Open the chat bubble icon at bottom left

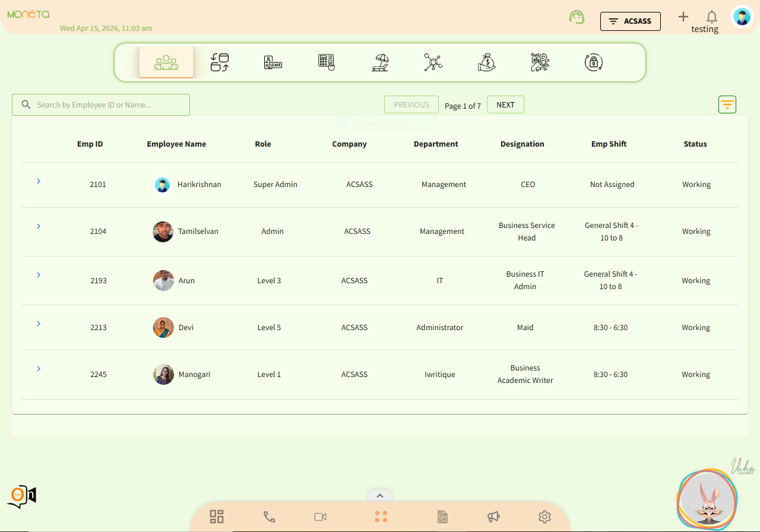22,496
